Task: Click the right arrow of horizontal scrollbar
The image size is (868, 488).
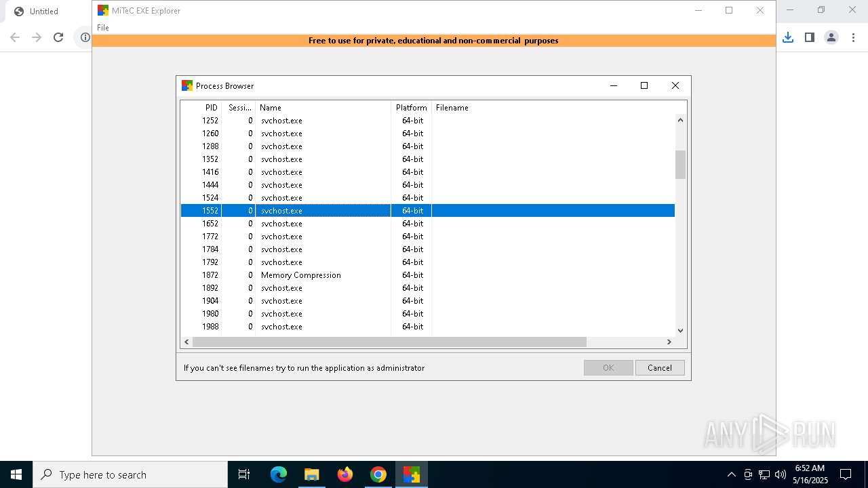Action: 669,342
